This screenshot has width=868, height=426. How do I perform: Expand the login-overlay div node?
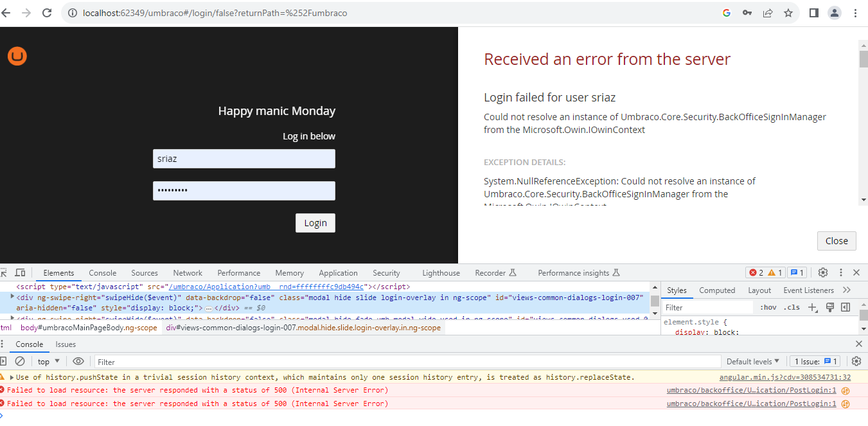click(x=12, y=297)
